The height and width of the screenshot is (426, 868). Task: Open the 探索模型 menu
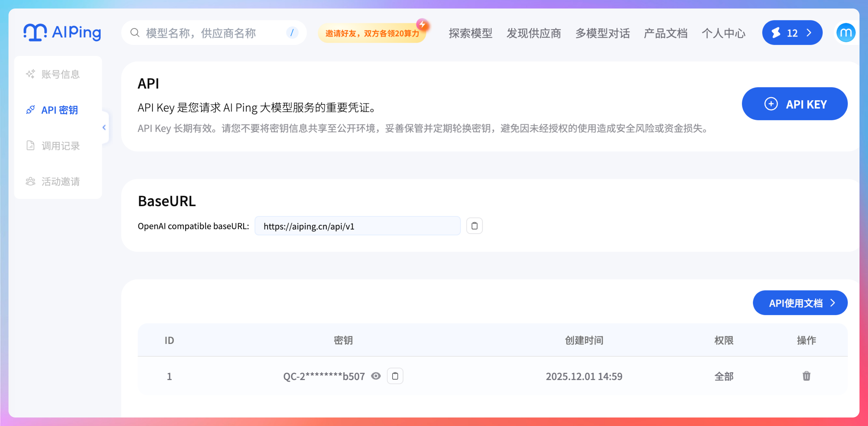pos(470,33)
